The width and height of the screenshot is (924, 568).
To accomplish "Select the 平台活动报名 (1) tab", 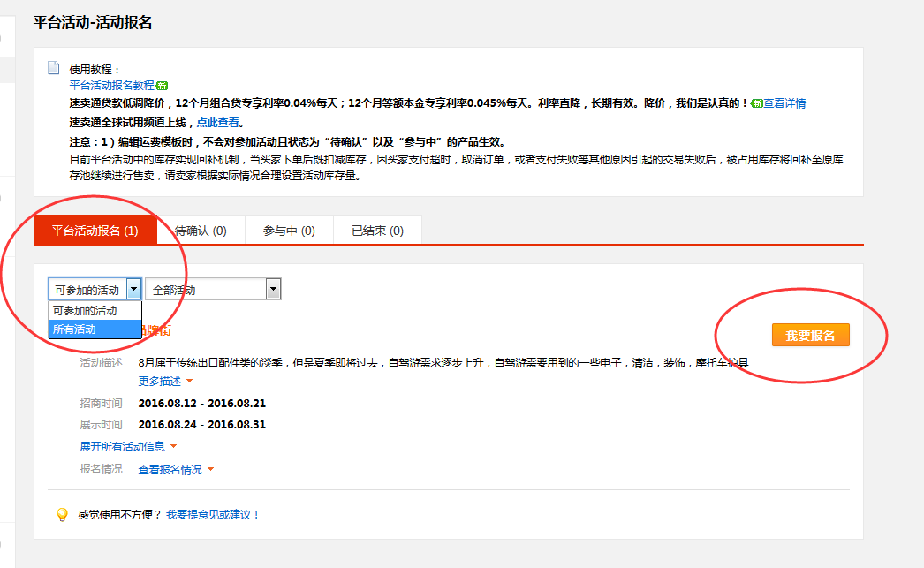I will point(95,231).
